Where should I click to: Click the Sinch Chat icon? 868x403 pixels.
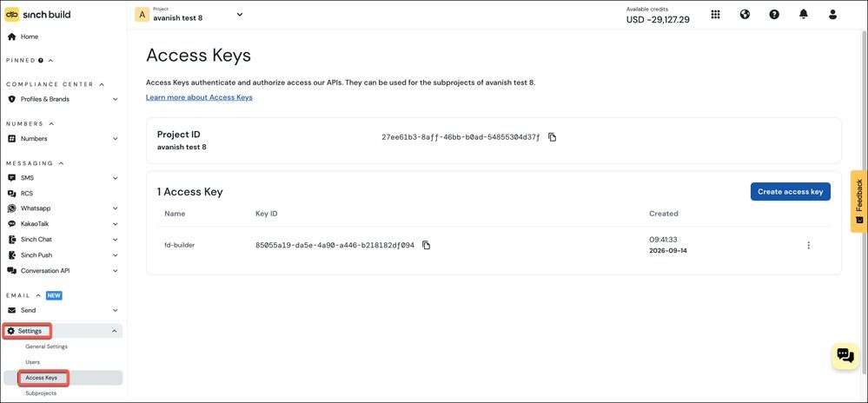(11, 240)
